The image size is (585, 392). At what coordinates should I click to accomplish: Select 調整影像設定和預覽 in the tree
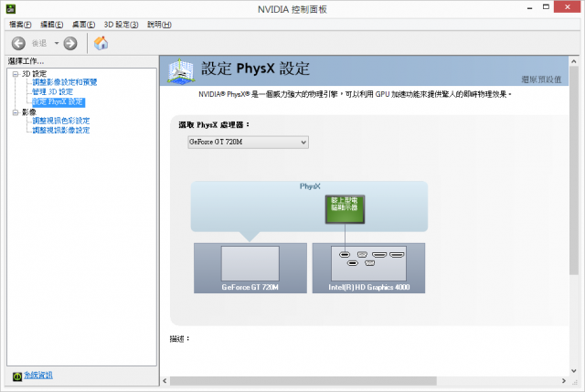click(x=65, y=82)
